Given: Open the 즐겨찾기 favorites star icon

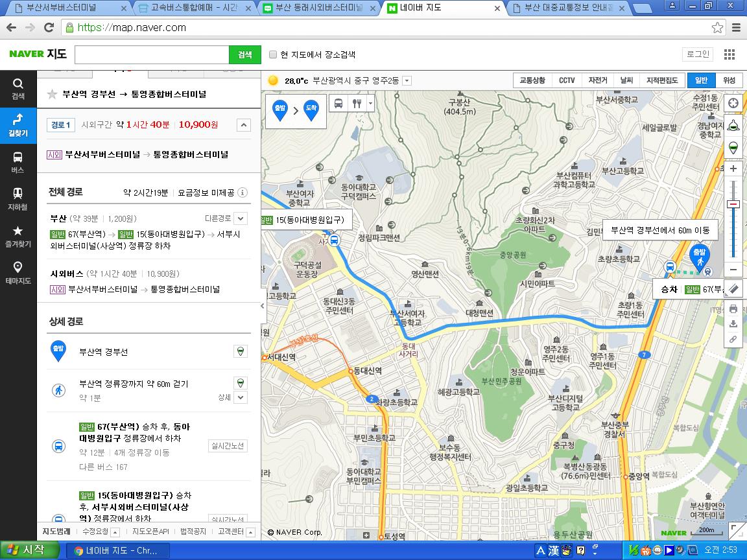Looking at the screenshot, I should 18,235.
